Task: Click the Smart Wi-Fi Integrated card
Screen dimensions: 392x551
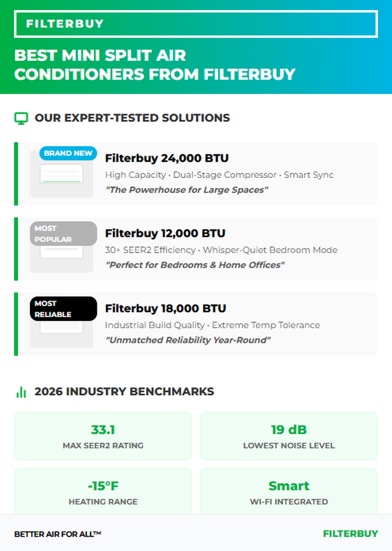Action: click(289, 491)
